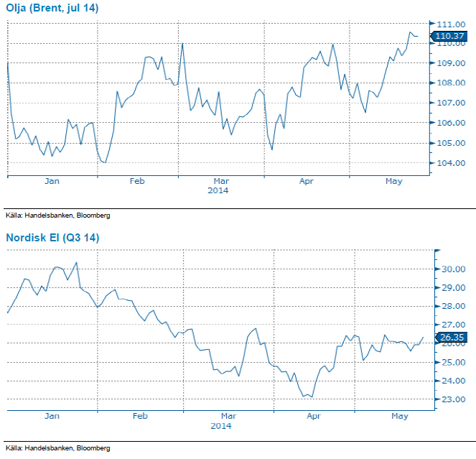Click the 'Nordisk El (Q3 14)' chart title
The image size is (476, 459).
click(52, 237)
